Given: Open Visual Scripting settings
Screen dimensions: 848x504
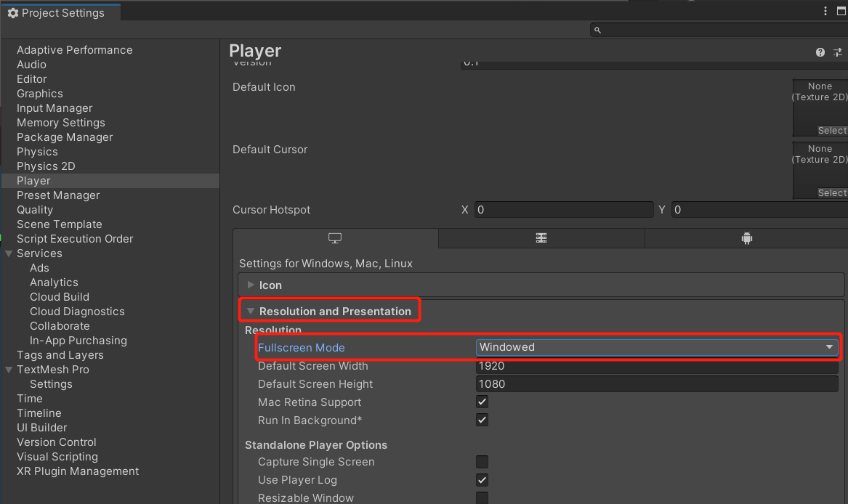Looking at the screenshot, I should 57,458.
